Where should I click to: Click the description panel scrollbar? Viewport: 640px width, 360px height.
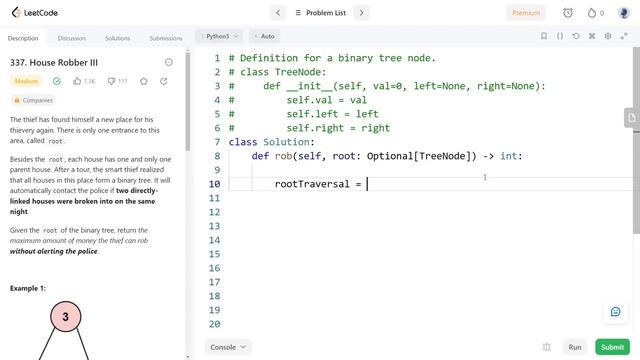188,101
